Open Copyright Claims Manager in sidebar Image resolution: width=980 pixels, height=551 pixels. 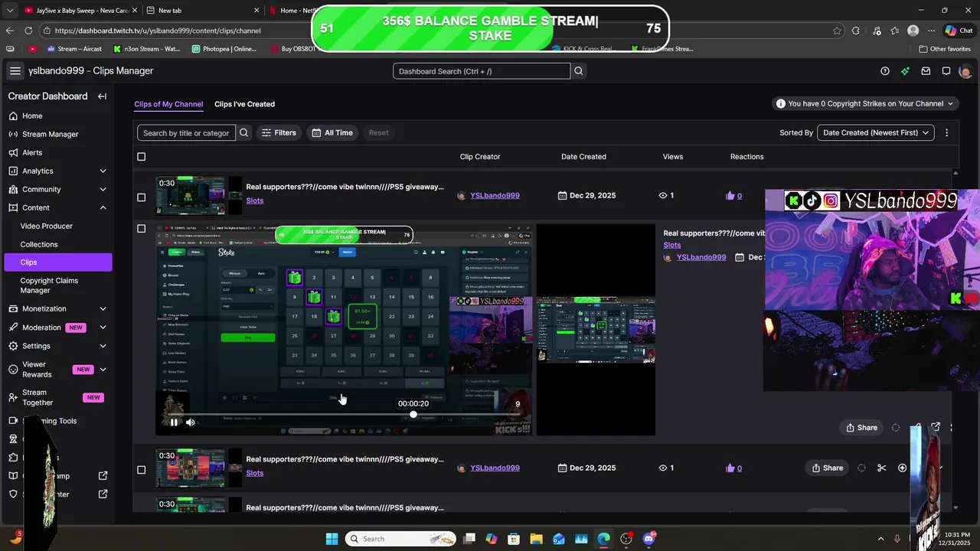coord(49,285)
